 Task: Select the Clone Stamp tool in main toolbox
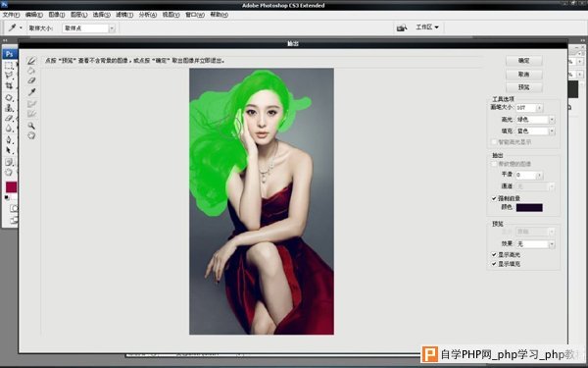tap(9, 108)
